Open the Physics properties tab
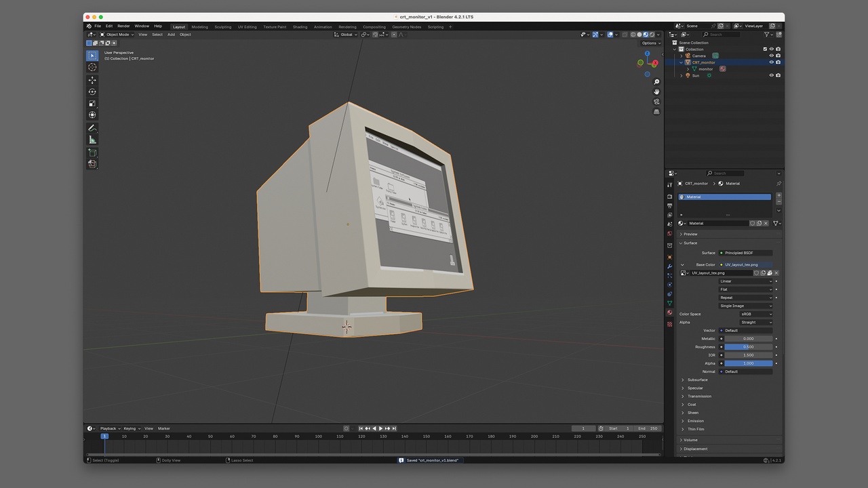Viewport: 868px width, 488px height. click(x=669, y=285)
